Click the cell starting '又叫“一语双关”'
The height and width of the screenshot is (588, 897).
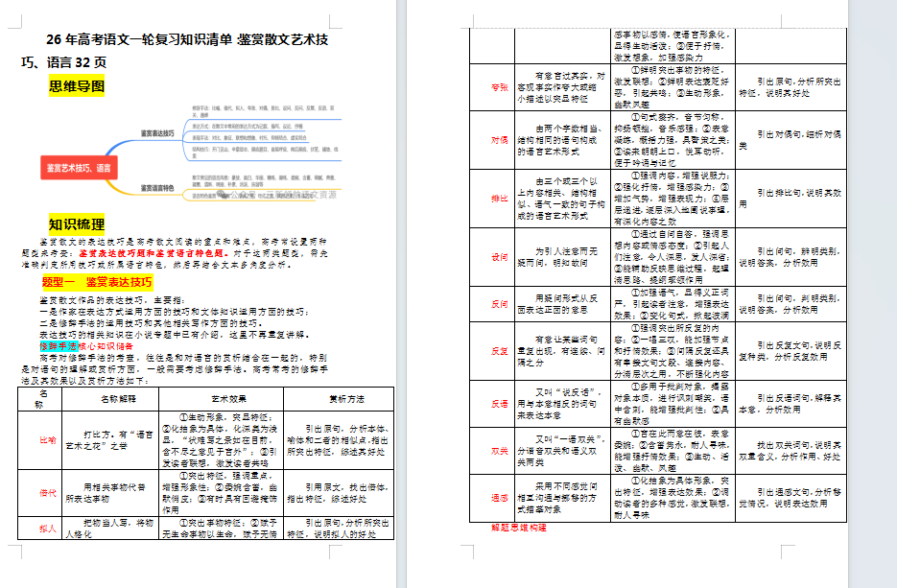tap(562, 450)
